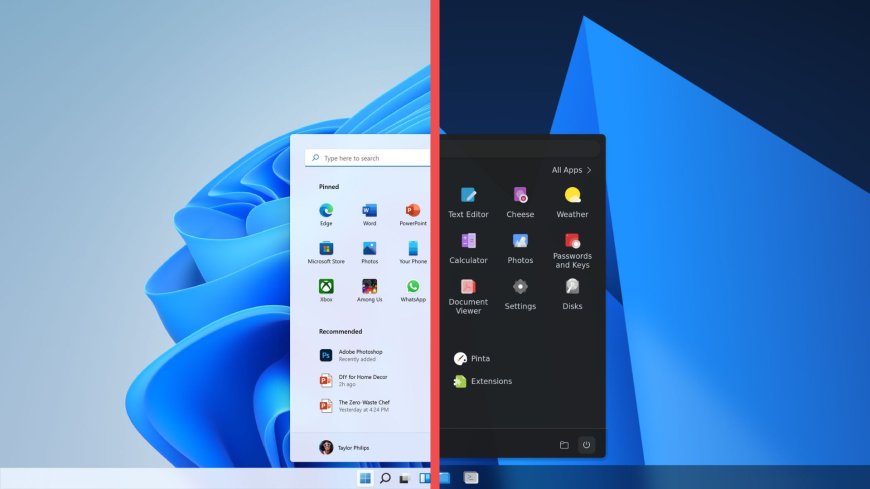Open the files folder icon beside power
870x489 pixels.
tap(564, 445)
